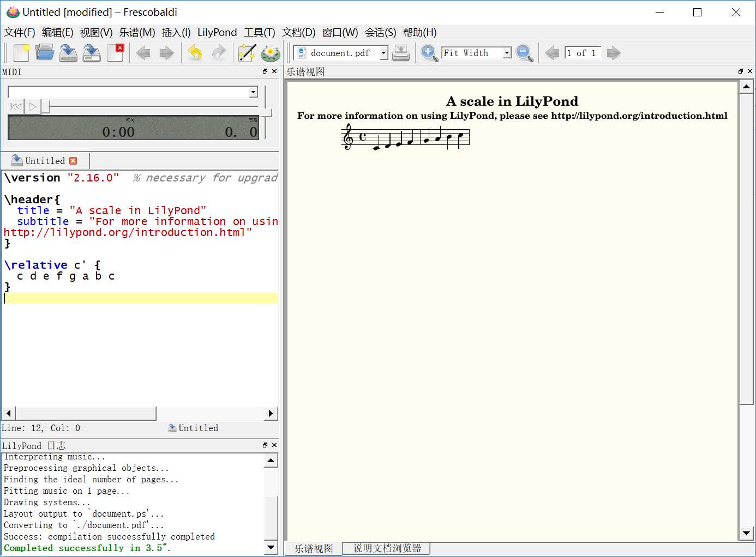Open a file using the folder icon

click(45, 53)
